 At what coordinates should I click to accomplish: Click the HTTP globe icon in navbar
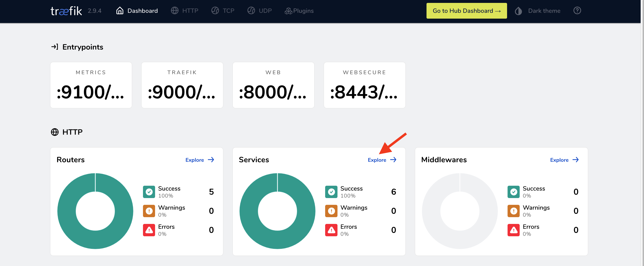174,10
